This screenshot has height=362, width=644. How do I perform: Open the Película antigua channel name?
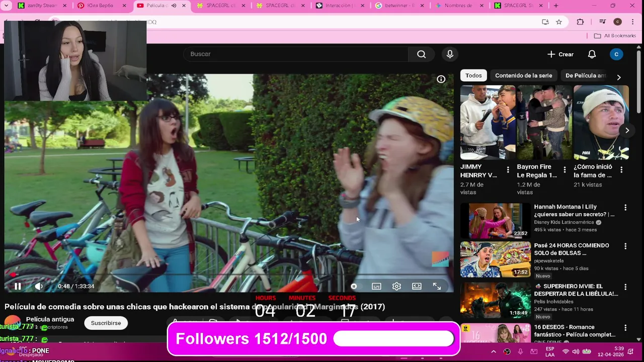coord(50,319)
